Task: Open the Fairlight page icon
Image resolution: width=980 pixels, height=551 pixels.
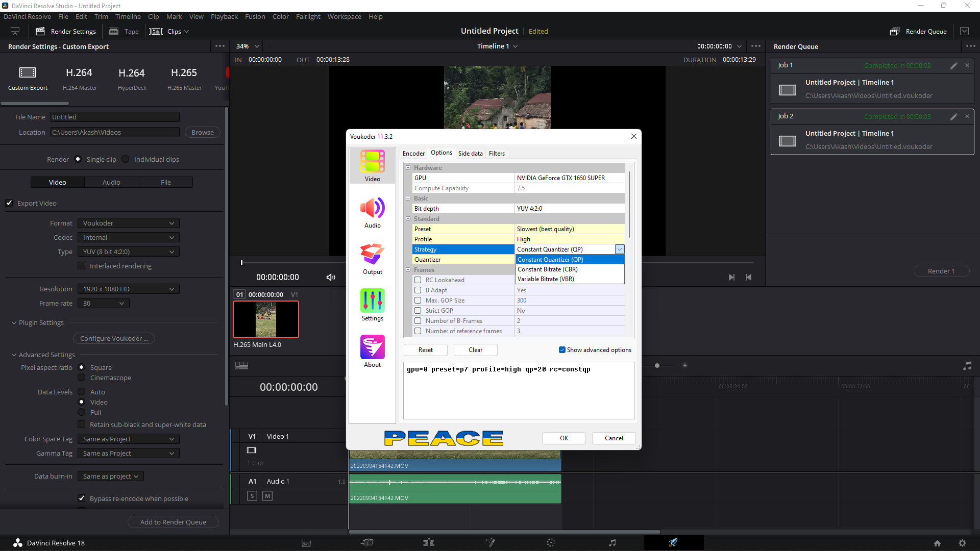Action: (x=612, y=543)
